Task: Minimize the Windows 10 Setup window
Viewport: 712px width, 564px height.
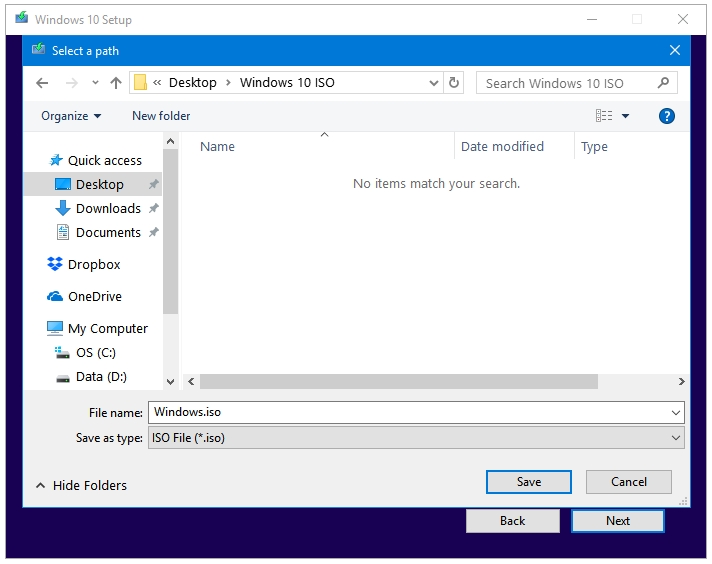Action: pos(592,20)
